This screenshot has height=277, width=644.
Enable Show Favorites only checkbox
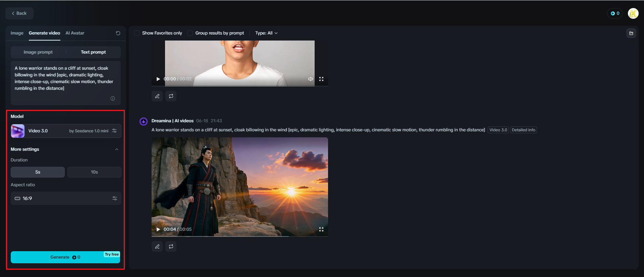coord(137,33)
